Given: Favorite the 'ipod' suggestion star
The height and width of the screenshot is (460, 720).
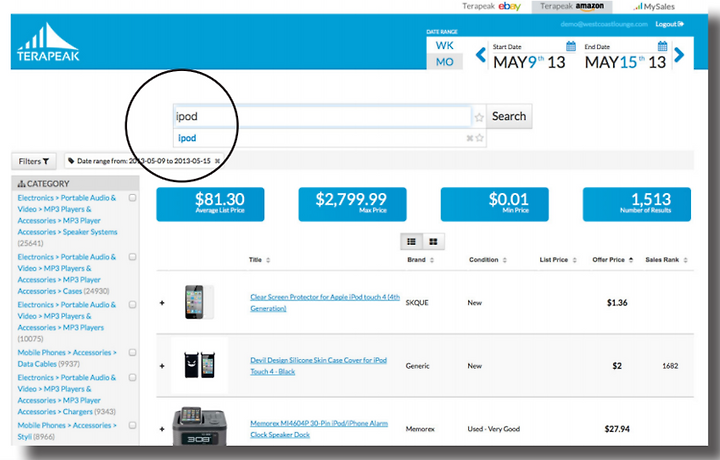Looking at the screenshot, I should (x=479, y=138).
